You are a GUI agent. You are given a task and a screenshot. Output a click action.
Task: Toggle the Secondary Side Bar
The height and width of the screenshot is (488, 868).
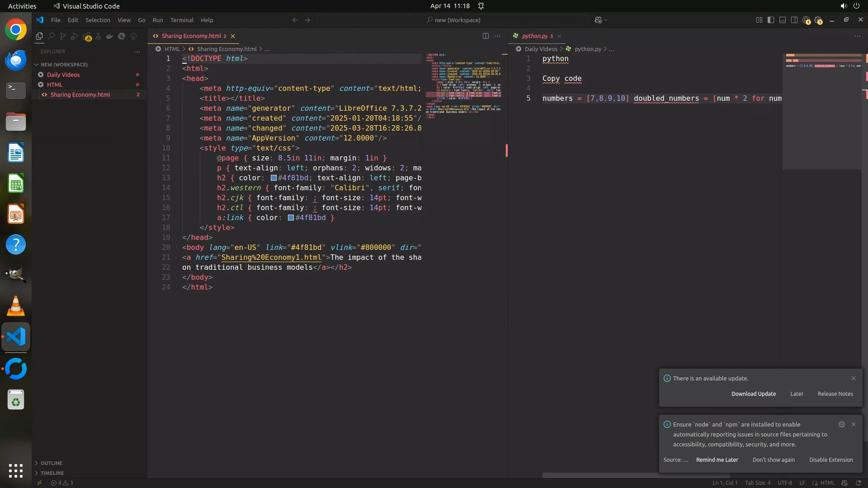(794, 20)
